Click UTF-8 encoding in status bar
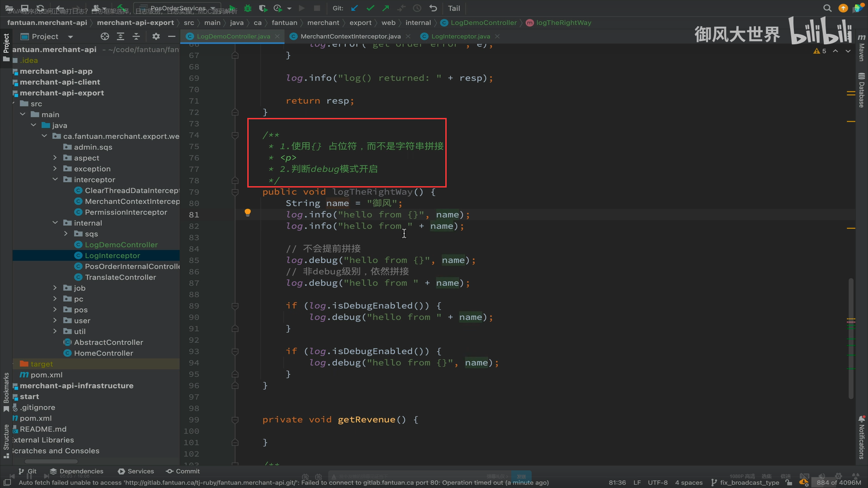 tap(657, 483)
